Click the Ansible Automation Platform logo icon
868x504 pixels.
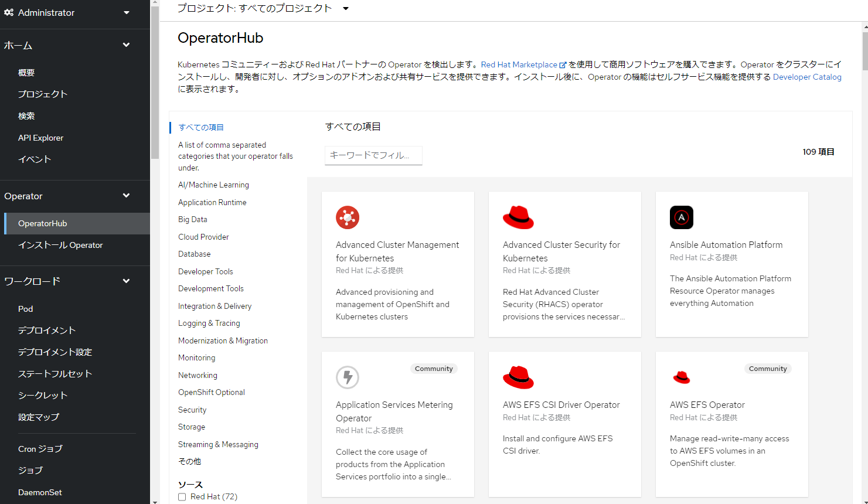[x=681, y=217]
